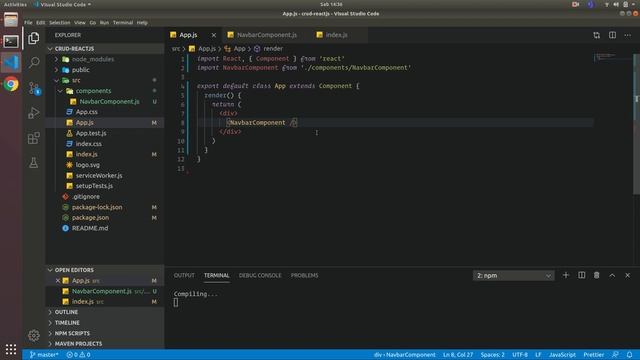The width and height of the screenshot is (640, 360).
Task: Expand the Timeline section
Action: pos(105,323)
